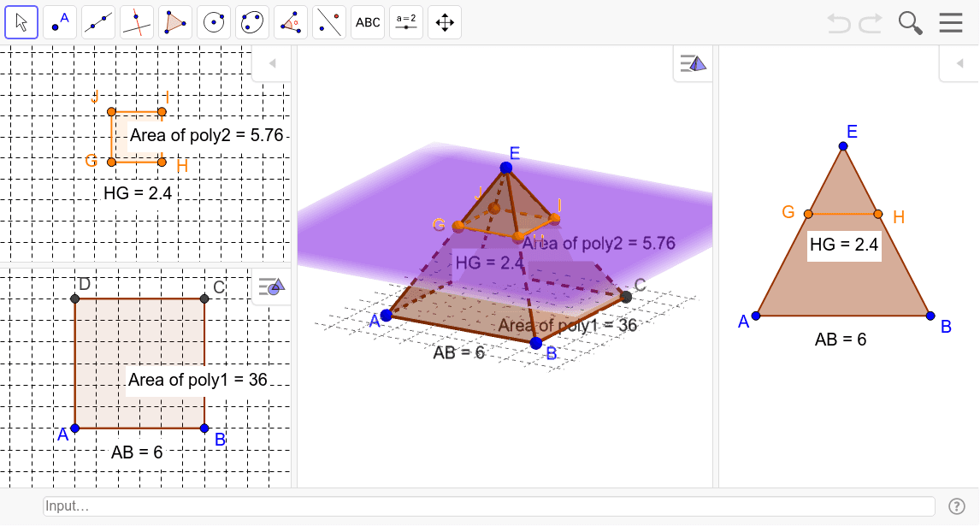Select the Move arrow tool
Screen dimensions: 980x526
click(21, 22)
